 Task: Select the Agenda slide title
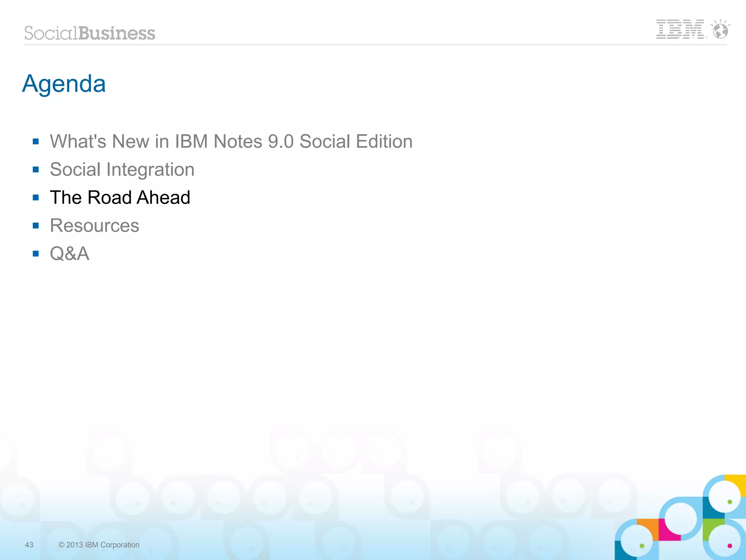click(x=64, y=84)
